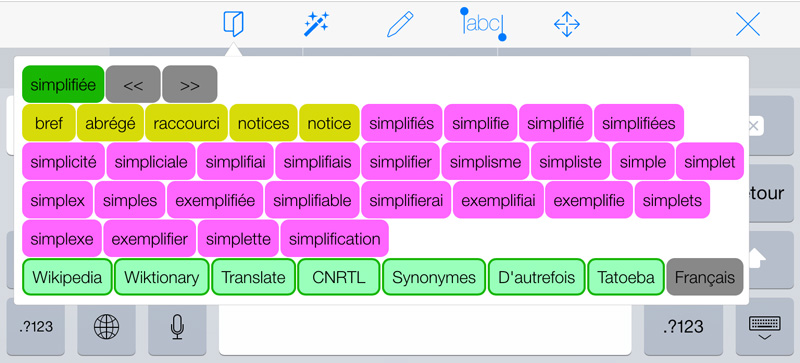This screenshot has width=800, height=363.
Task: Pick the variant 'simplifiées'
Action: pos(639,123)
